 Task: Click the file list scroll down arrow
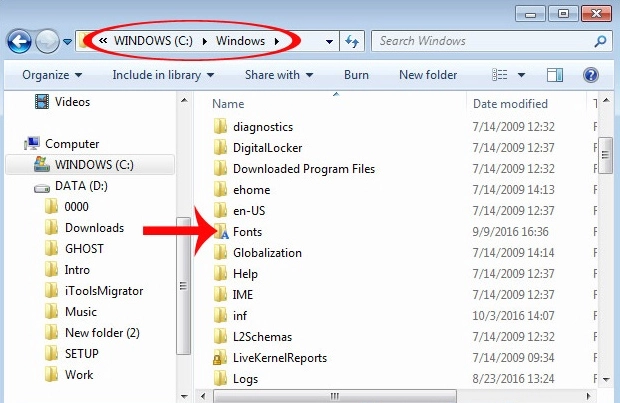click(x=606, y=379)
